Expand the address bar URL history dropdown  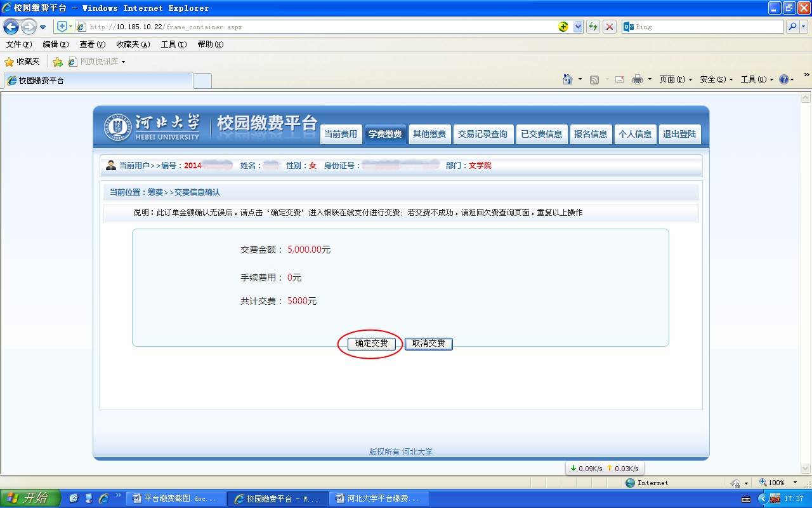(x=578, y=27)
